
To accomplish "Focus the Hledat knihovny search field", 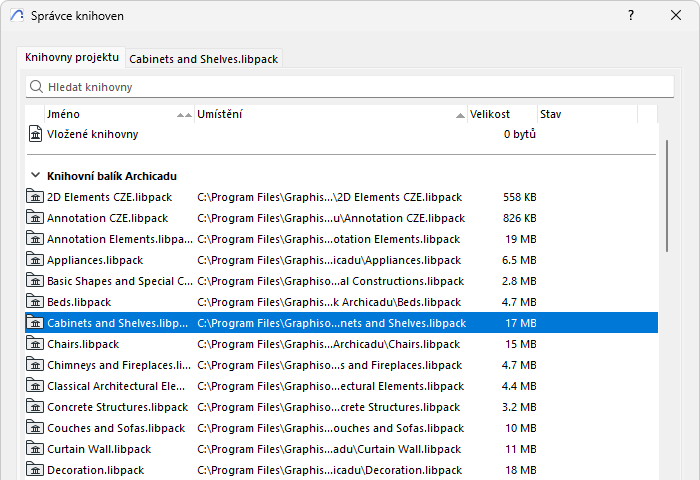I will tap(350, 87).
